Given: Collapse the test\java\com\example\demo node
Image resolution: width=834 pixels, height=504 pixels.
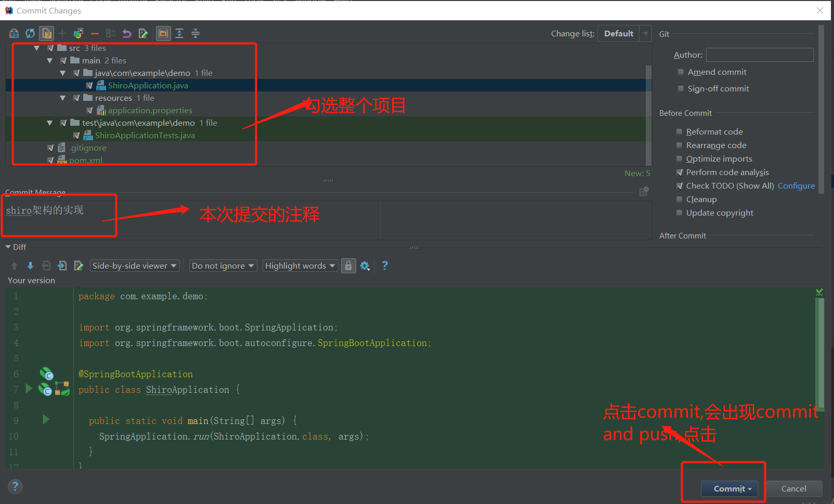Looking at the screenshot, I should click(49, 123).
